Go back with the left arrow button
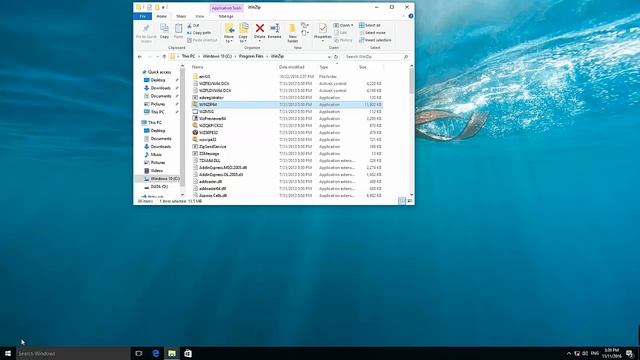The image size is (640, 360). pyautogui.click(x=140, y=57)
